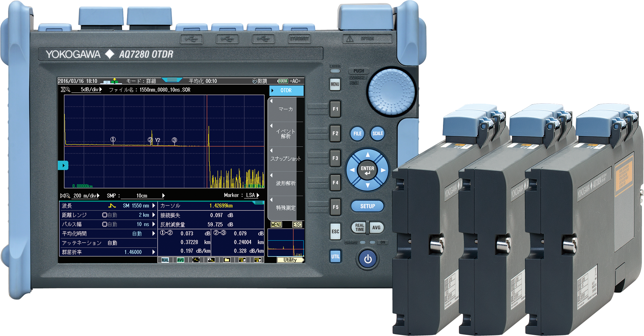Viewport: 644px width, 336px height.
Task: Select the 波形解析 softkey
Action: 286,183
